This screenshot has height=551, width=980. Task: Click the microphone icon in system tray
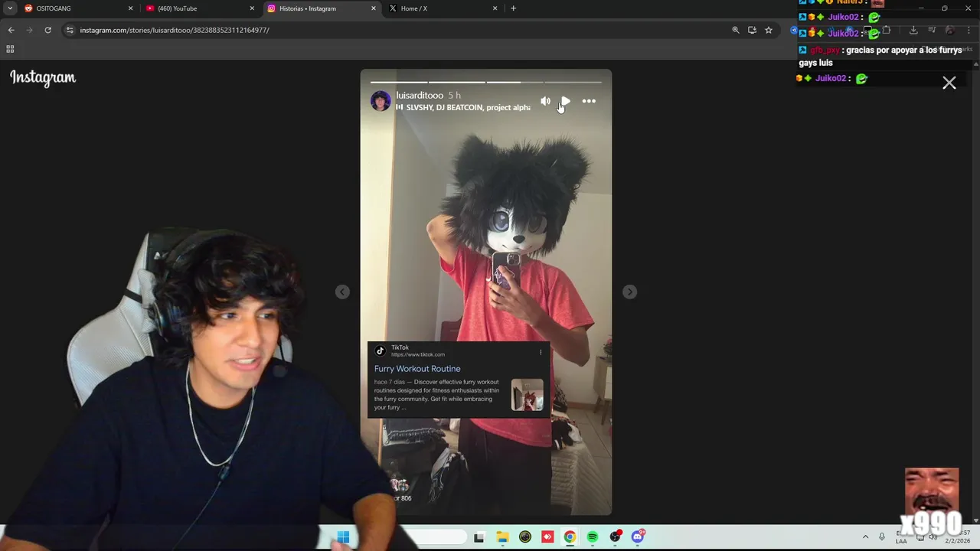coord(882,537)
